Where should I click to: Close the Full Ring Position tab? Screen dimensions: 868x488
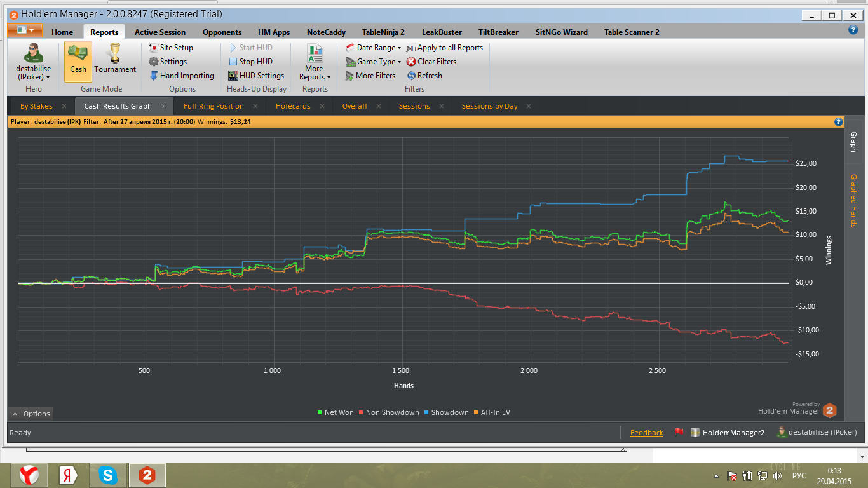(255, 106)
